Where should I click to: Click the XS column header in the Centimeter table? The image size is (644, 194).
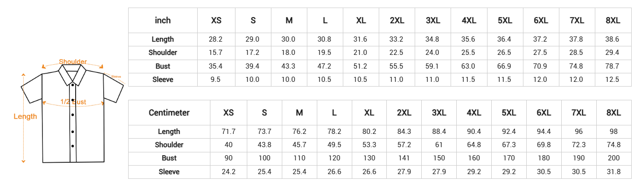pyautogui.click(x=228, y=113)
